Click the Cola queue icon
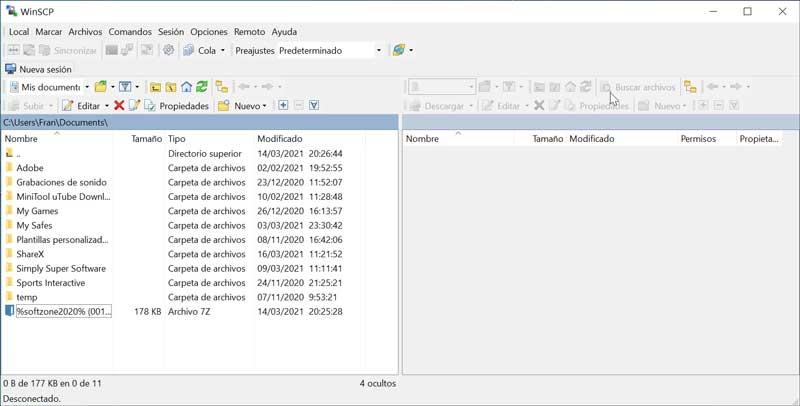The width and height of the screenshot is (800, 406). coord(189,50)
